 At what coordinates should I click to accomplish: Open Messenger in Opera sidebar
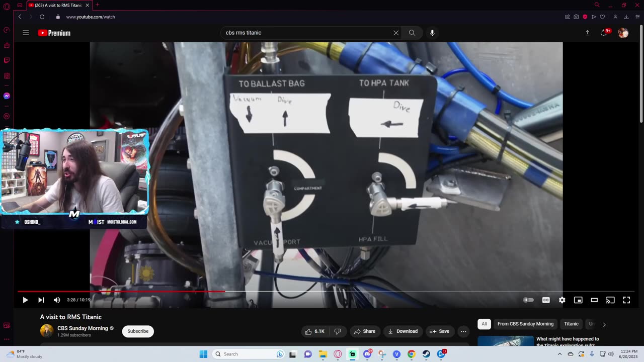(7, 96)
